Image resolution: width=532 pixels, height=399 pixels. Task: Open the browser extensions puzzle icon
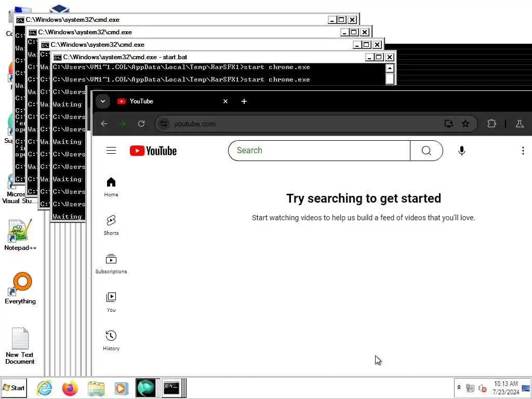point(491,124)
